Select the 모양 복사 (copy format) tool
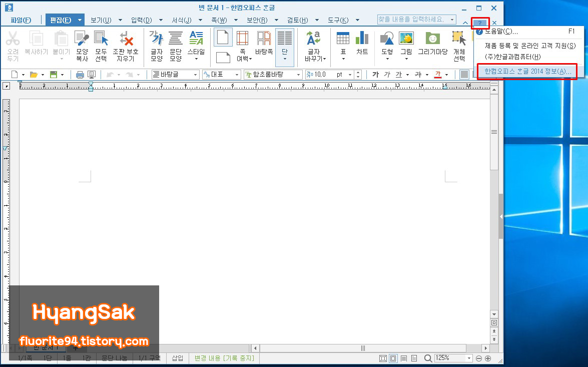588x367 pixels. click(82, 47)
